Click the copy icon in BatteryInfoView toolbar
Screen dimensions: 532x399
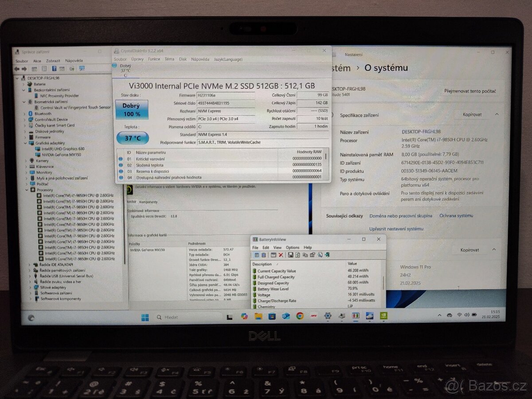305,255
